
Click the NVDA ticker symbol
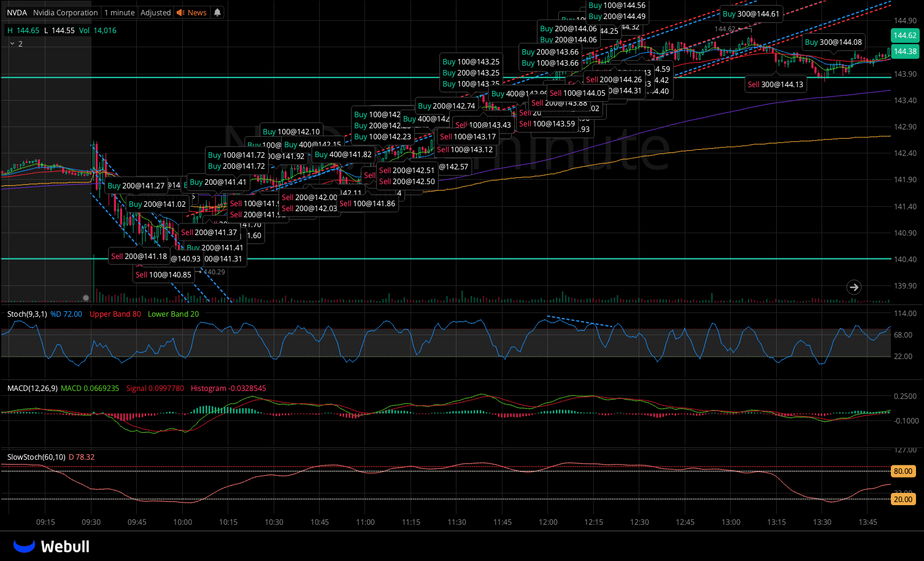[17, 12]
